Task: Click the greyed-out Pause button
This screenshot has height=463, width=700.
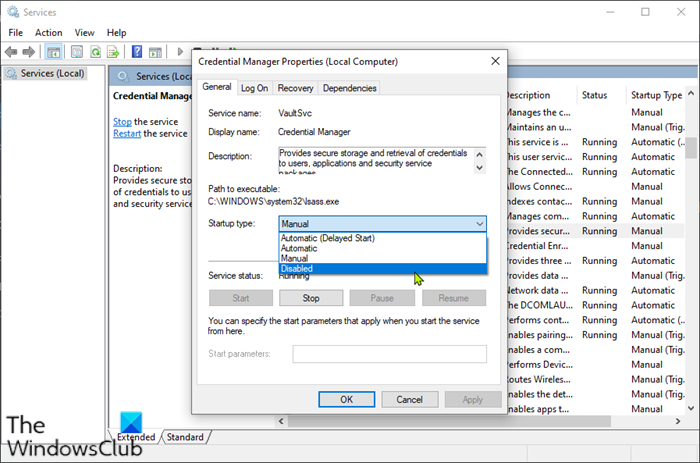Action: pos(382,298)
